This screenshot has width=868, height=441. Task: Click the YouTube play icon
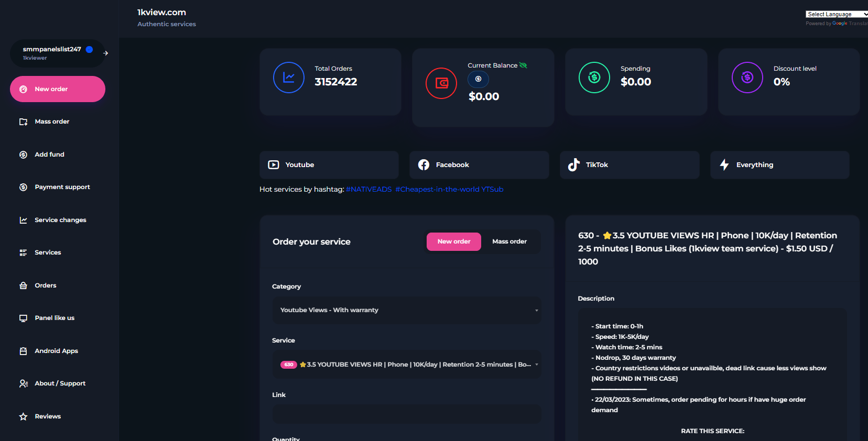[x=274, y=165]
